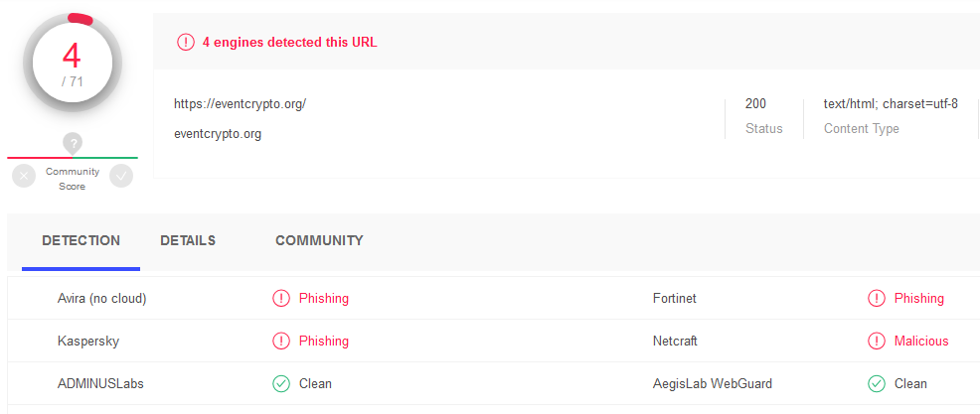This screenshot has height=414, width=980.
Task: Click the community score upvote checkmark icon
Action: click(121, 176)
